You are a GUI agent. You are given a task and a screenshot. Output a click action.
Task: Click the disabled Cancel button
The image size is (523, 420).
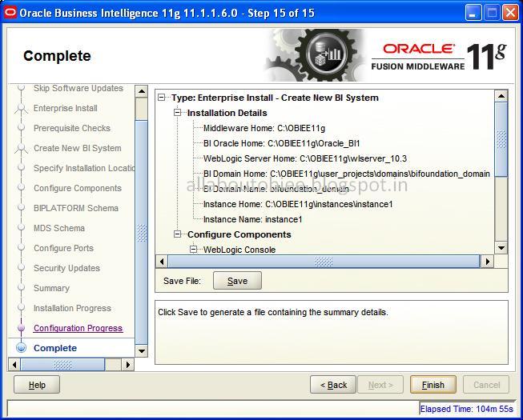[486, 385]
